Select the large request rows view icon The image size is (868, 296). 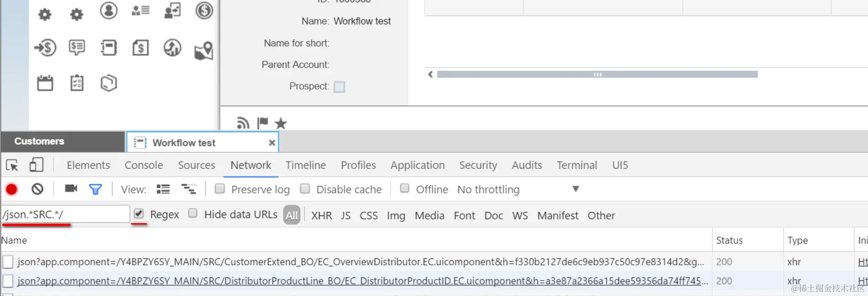[163, 189]
